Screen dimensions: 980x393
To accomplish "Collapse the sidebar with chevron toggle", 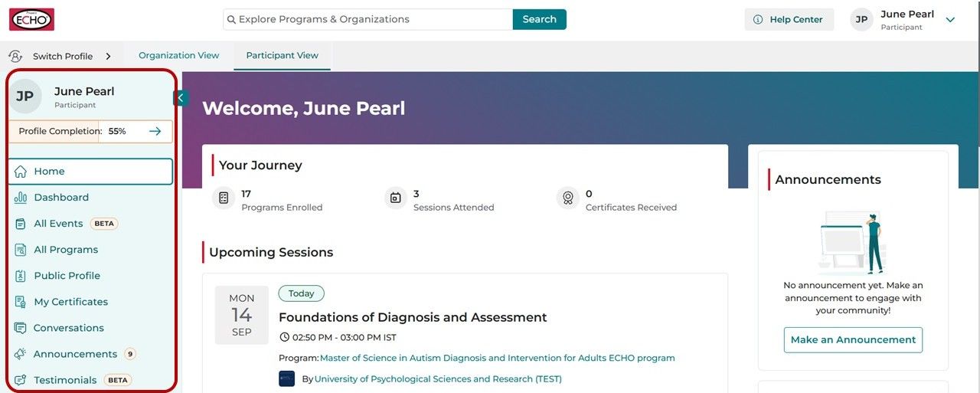I will point(181,97).
